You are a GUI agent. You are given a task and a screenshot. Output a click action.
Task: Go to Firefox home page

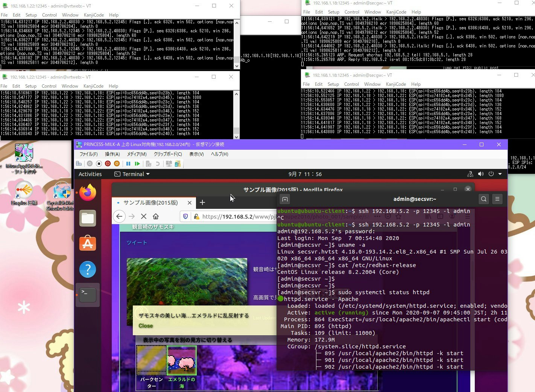click(x=156, y=216)
